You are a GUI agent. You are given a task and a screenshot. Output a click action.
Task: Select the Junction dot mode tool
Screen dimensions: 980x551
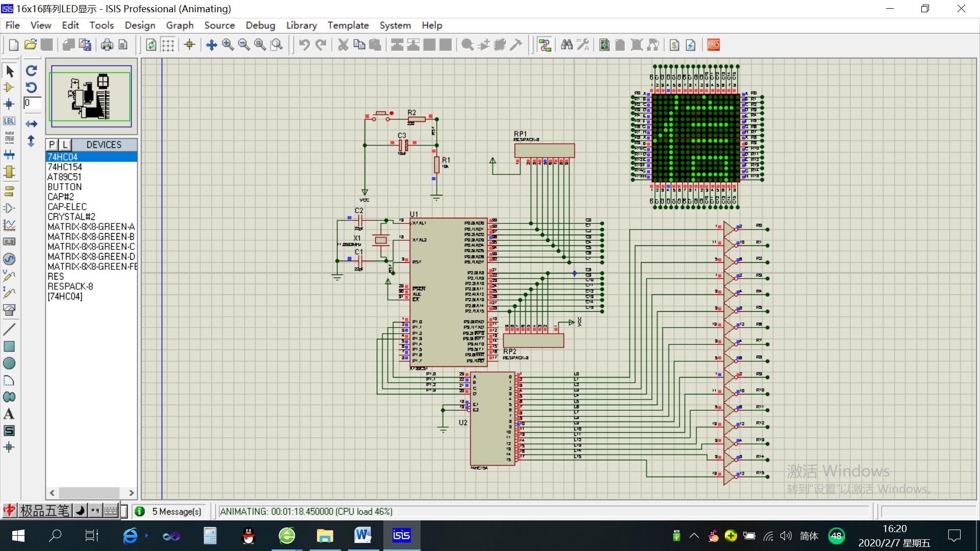tap(9, 104)
